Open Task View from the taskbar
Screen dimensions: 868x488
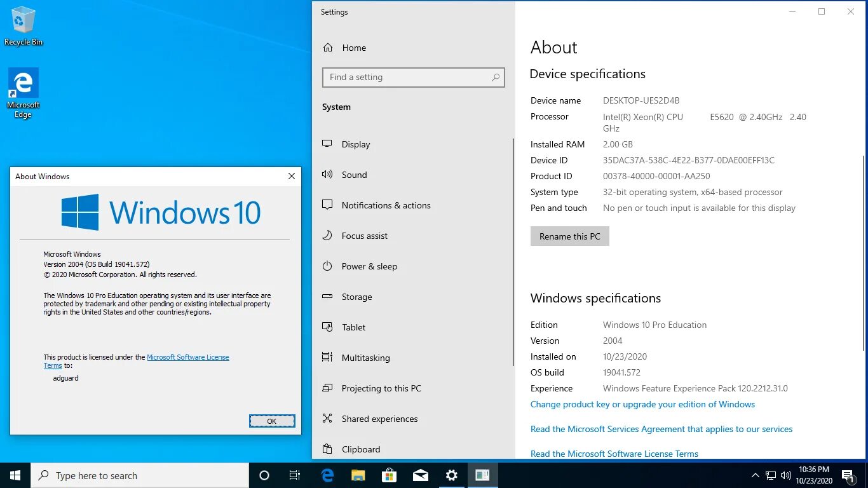[x=295, y=475]
